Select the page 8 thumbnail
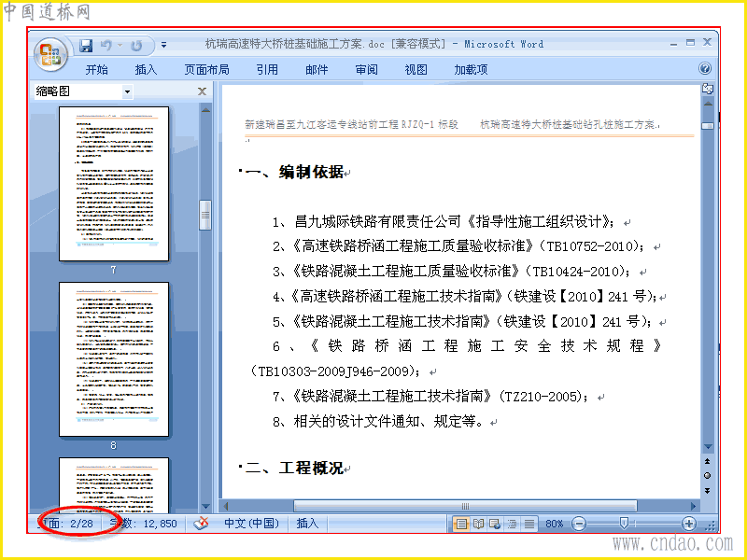This screenshot has height=560, width=747. point(114,359)
